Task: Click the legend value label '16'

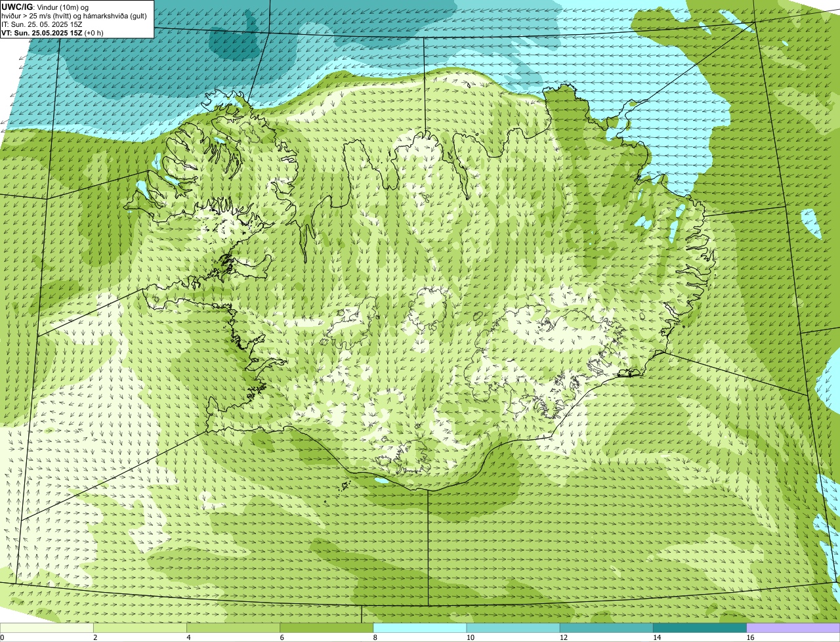Action: [x=749, y=637]
